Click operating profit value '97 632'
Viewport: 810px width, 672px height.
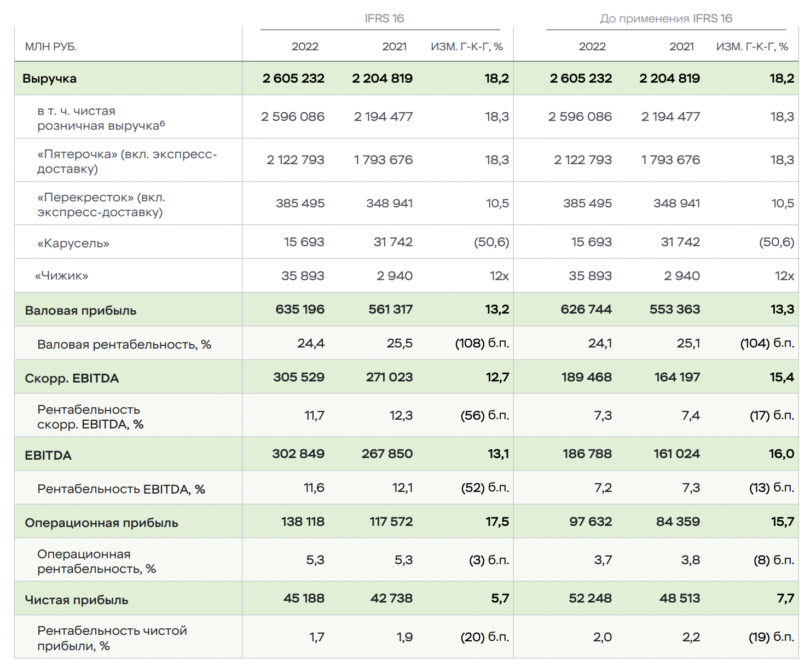point(591,522)
